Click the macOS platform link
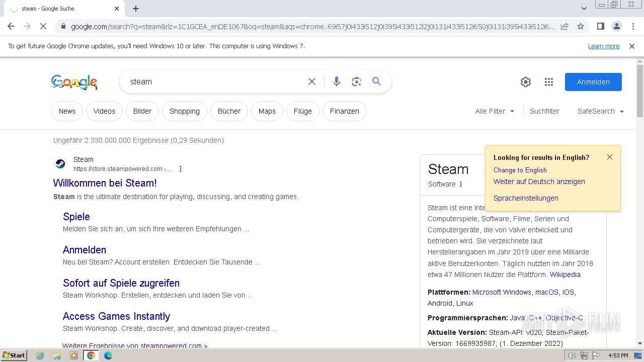644x362 pixels. coord(547,292)
